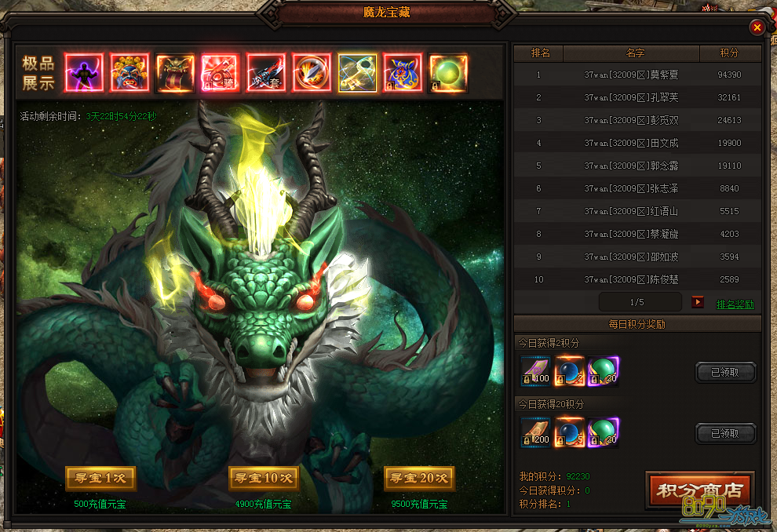Select the red armor helmet prize icon

point(175,73)
